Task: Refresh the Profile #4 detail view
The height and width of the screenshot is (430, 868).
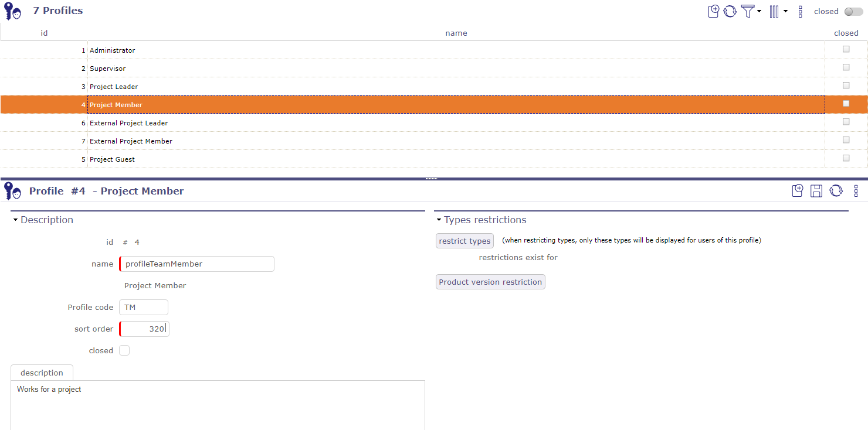Action: pyautogui.click(x=836, y=190)
